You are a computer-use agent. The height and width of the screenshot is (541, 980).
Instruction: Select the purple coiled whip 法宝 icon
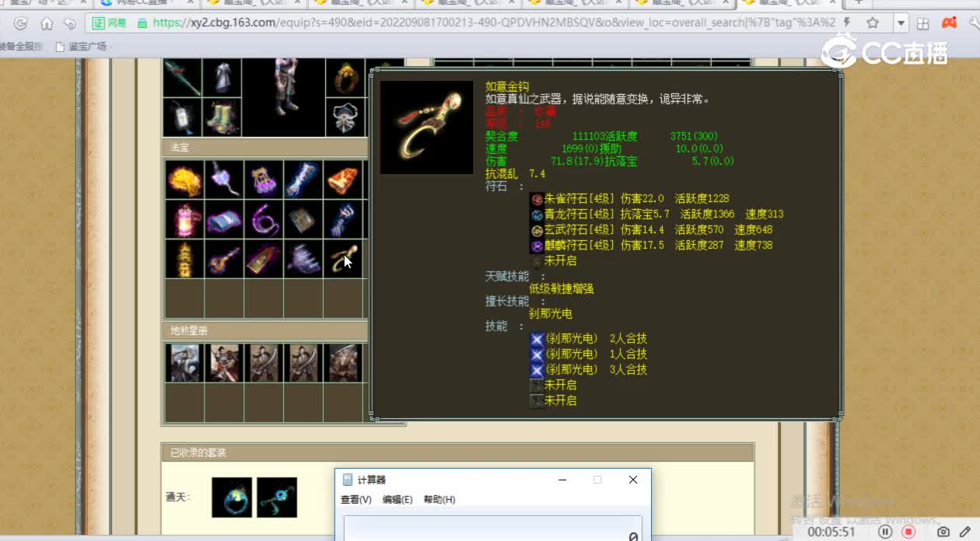point(264,220)
